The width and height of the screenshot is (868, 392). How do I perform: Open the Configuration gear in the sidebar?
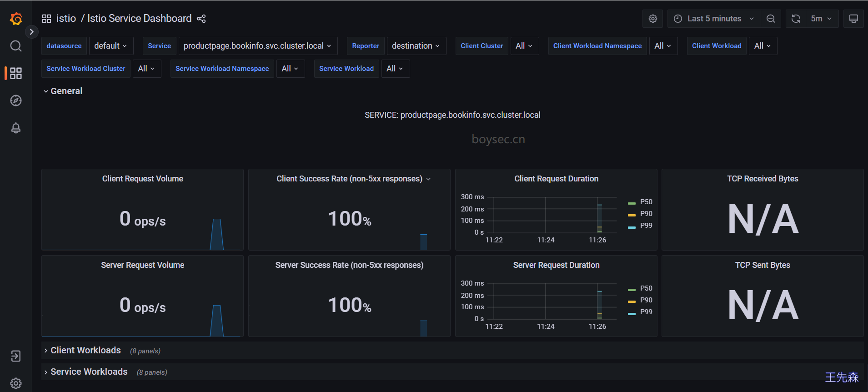click(16, 383)
